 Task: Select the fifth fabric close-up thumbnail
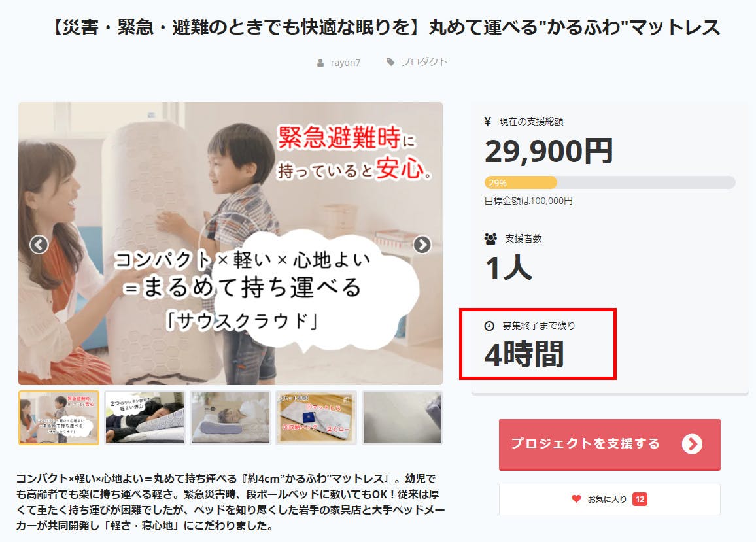tap(402, 418)
